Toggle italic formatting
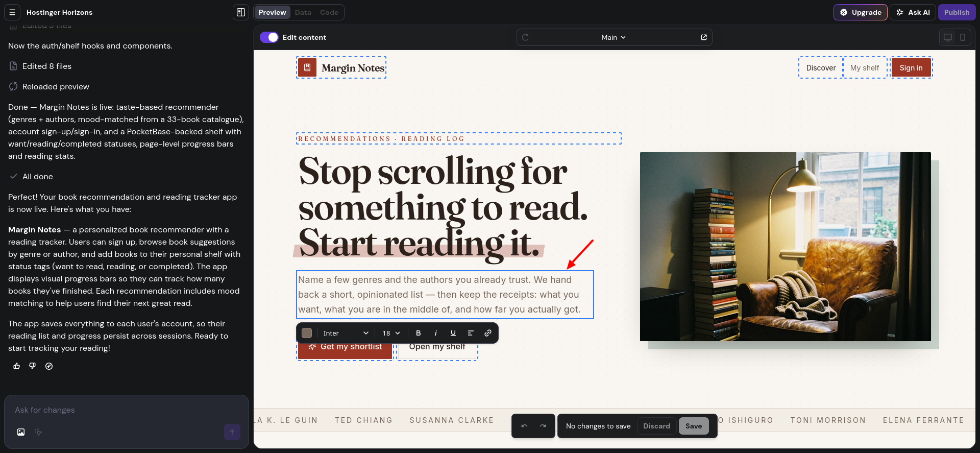 coord(436,333)
